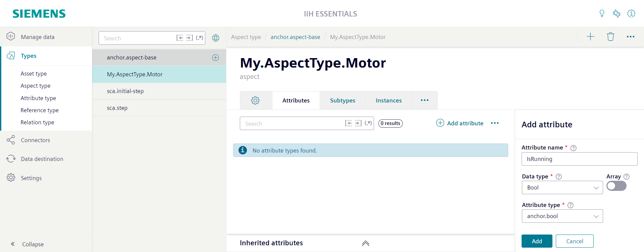The image size is (644, 252).
Task: Click the lightbulb tips icon in header
Action: [602, 13]
